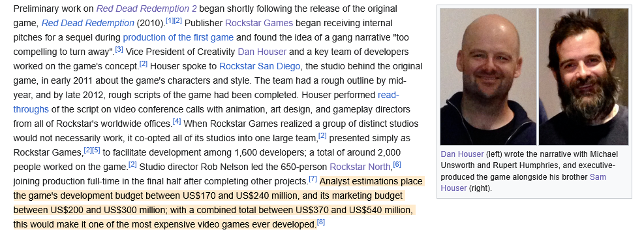Click citation [2] after 'game's concept'
The height and width of the screenshot is (236, 644).
[144, 63]
